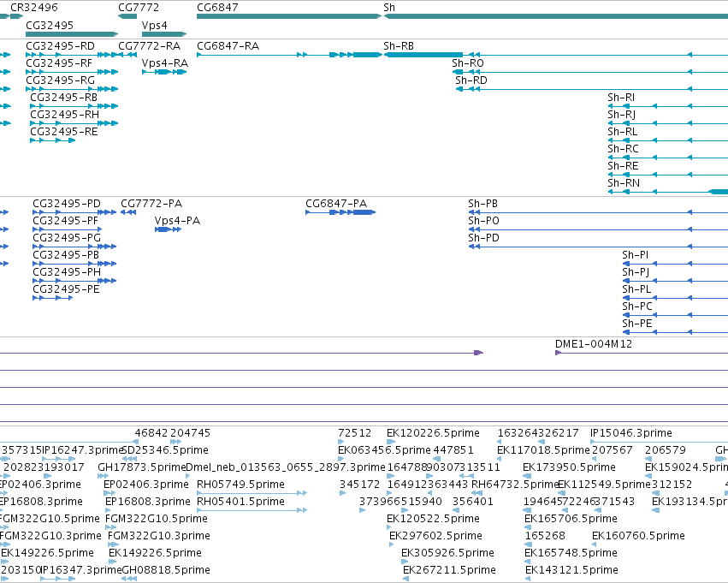
Task: Click the CG32495 gene bar
Action: tap(72, 34)
